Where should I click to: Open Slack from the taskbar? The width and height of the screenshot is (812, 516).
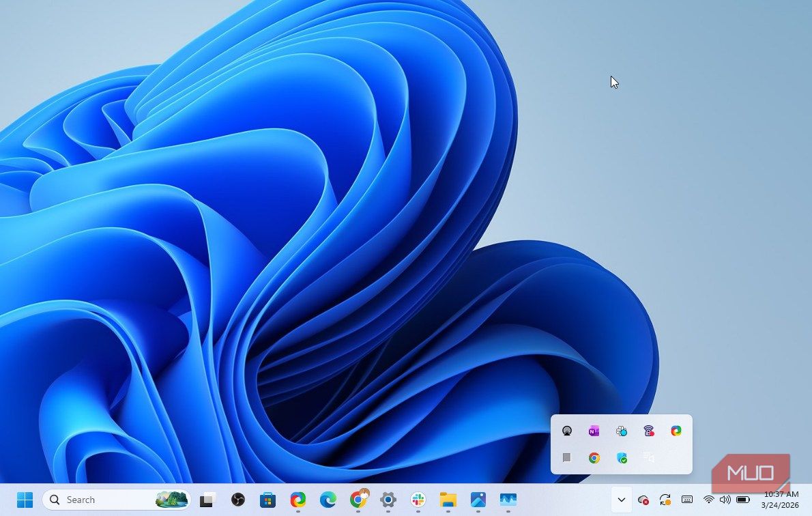pos(418,500)
